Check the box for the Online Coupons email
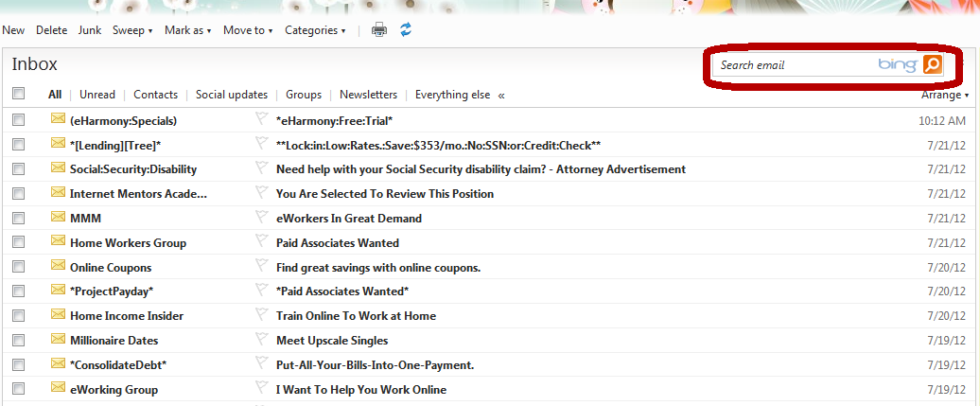Screen dimensions: 980x406 click(x=18, y=267)
